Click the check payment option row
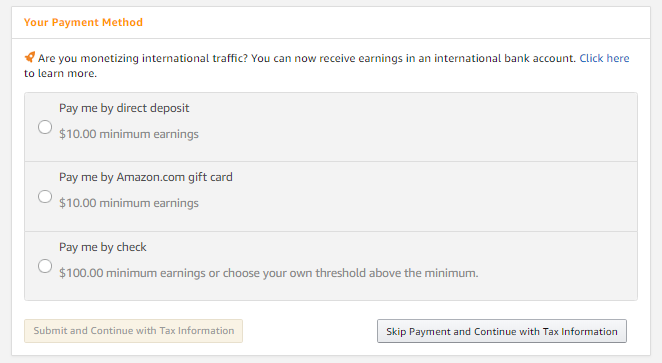Image resolution: width=662 pixels, height=363 pixels. click(x=331, y=266)
